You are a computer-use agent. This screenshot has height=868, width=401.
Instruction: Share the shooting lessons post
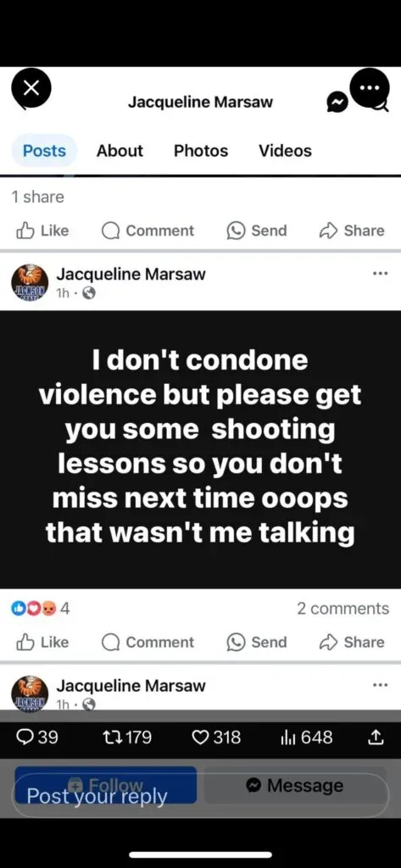(x=352, y=643)
